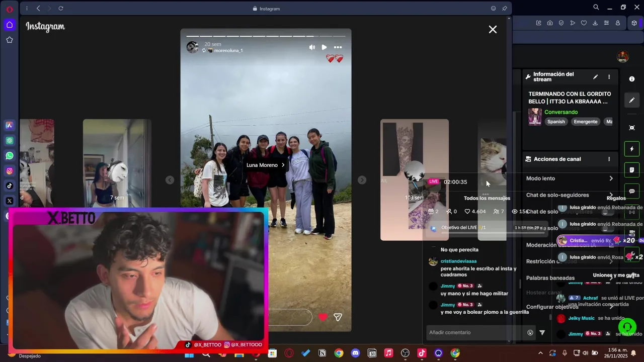Image resolution: width=644 pixels, height=362 pixels.
Task: Open the 103 sem story thumbnail
Action: pos(414,180)
